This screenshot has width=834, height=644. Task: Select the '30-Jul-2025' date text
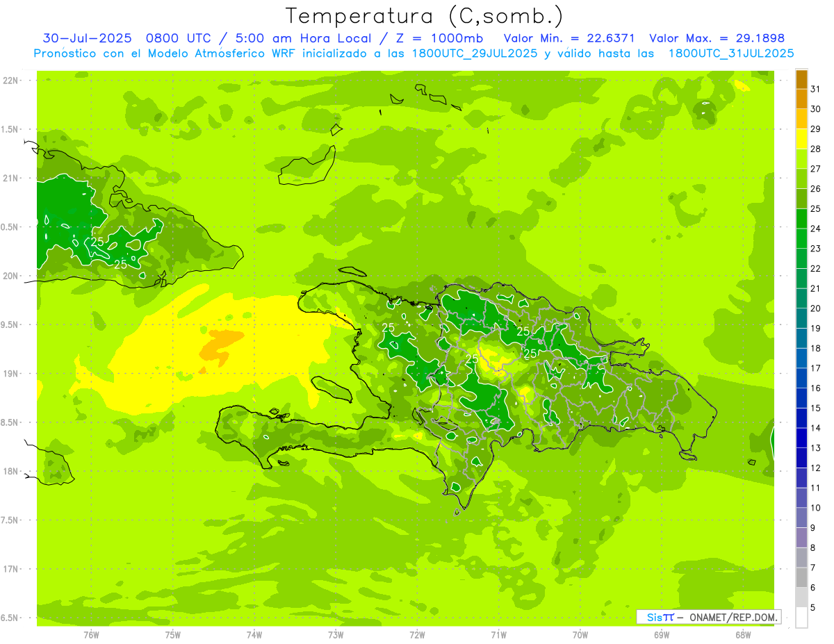coord(87,38)
